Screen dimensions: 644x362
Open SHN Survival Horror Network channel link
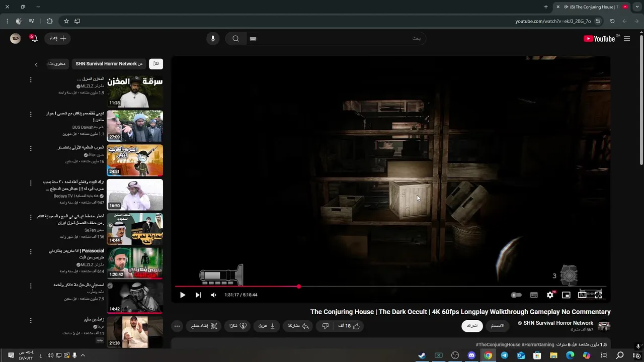pos(558,323)
